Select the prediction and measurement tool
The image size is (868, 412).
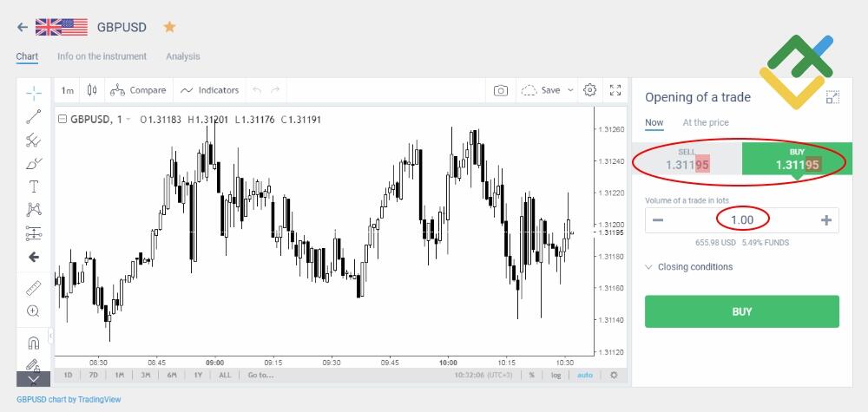click(34, 233)
